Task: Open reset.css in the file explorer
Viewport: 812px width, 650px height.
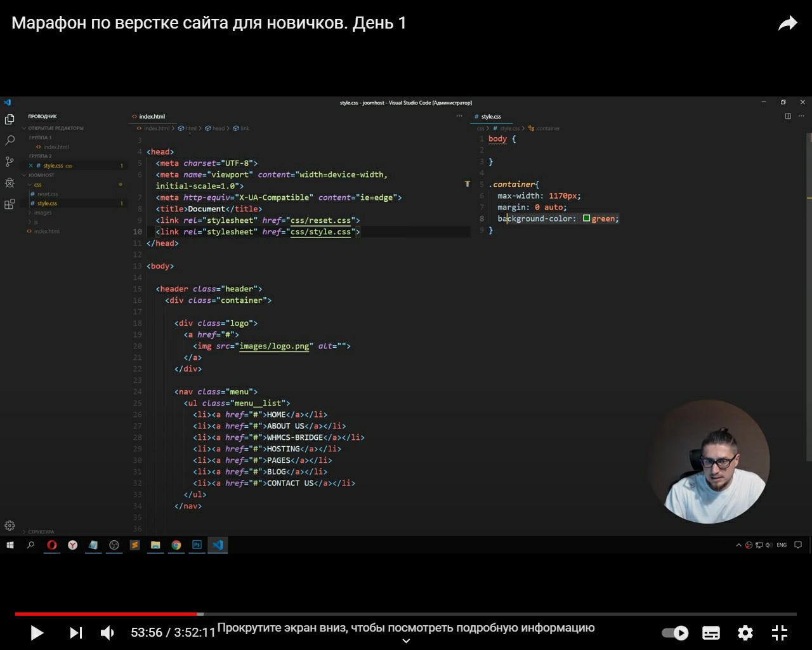Action: click(47, 194)
